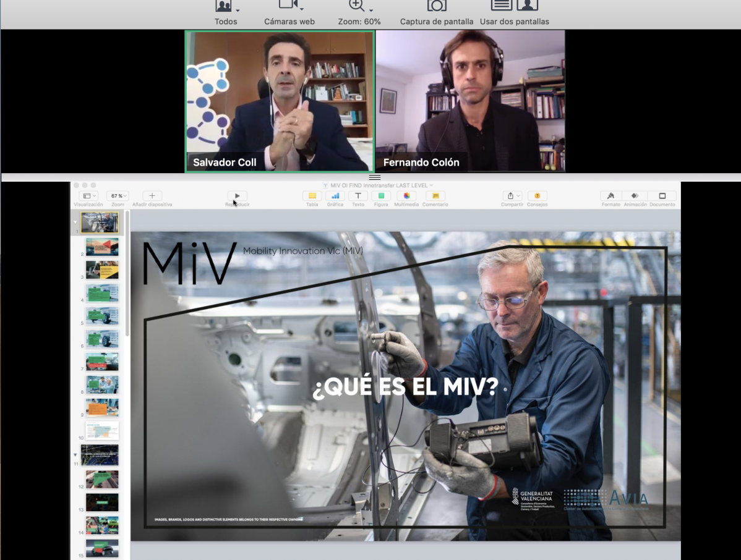
Task: Insert a chart with Gráfica icon
Action: [335, 195]
